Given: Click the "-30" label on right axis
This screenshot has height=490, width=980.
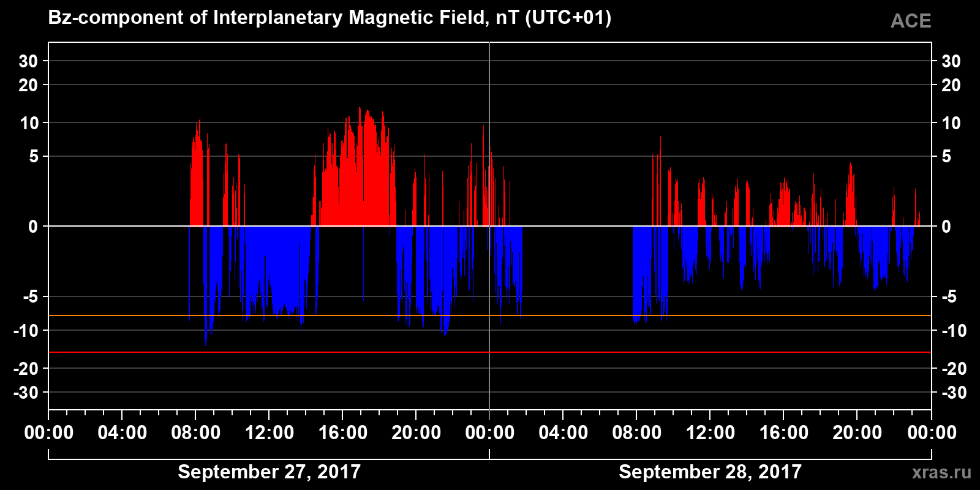Looking at the screenshot, I should click(954, 393).
